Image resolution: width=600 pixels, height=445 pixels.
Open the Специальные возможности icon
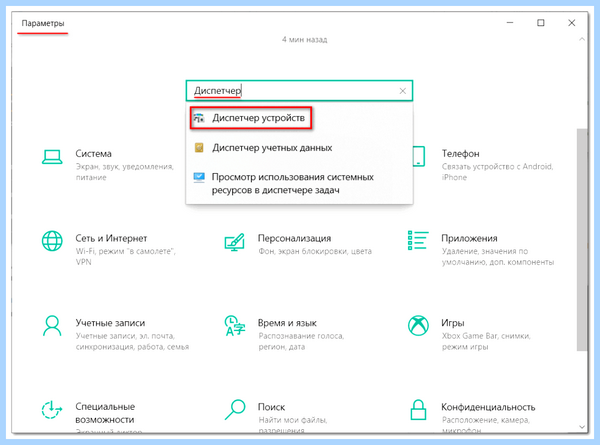[52, 410]
